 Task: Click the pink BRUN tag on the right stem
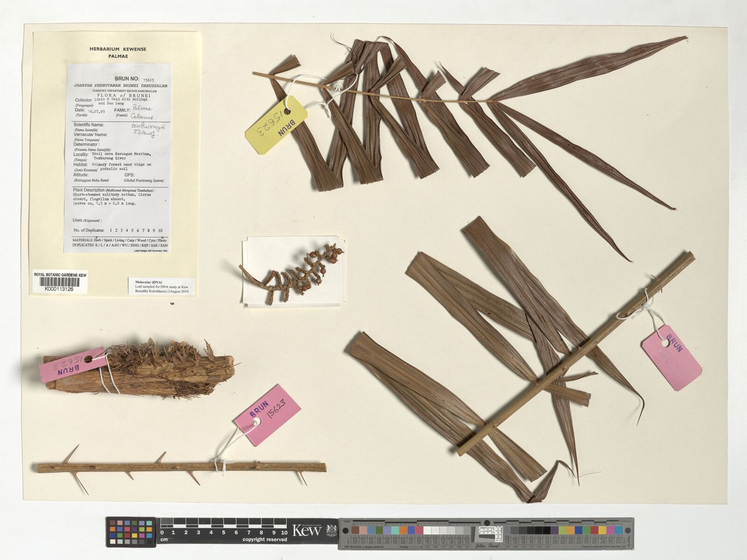pos(671,357)
